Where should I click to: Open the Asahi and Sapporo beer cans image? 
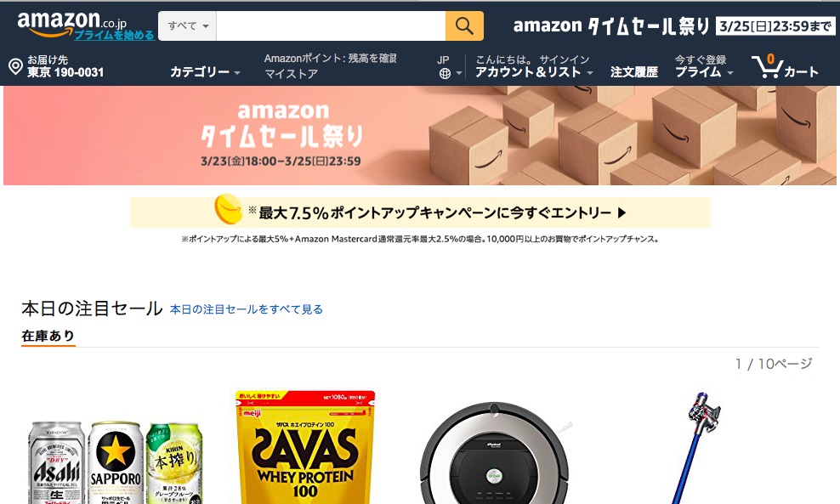(x=116, y=462)
